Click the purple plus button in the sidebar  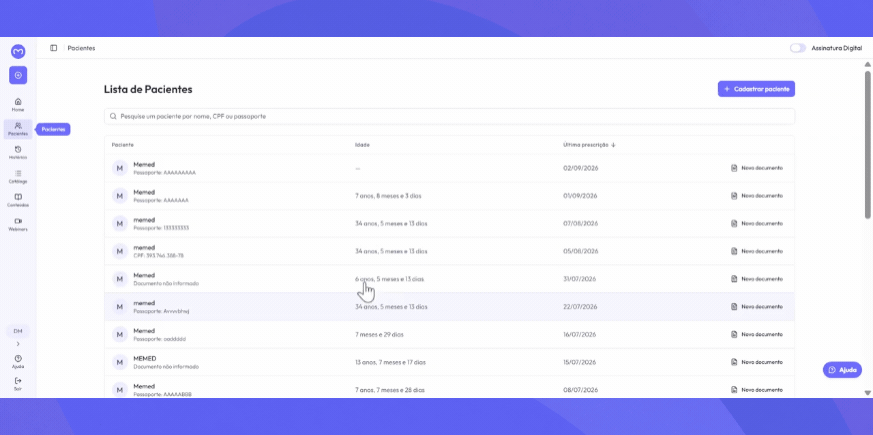pos(18,75)
